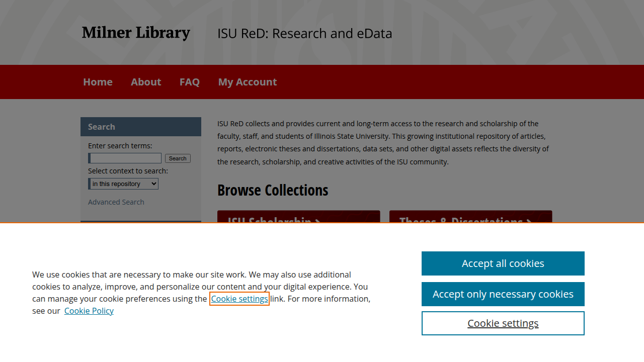Click the 'Enter search terms:' label
The image size is (644, 362).
coord(120,146)
